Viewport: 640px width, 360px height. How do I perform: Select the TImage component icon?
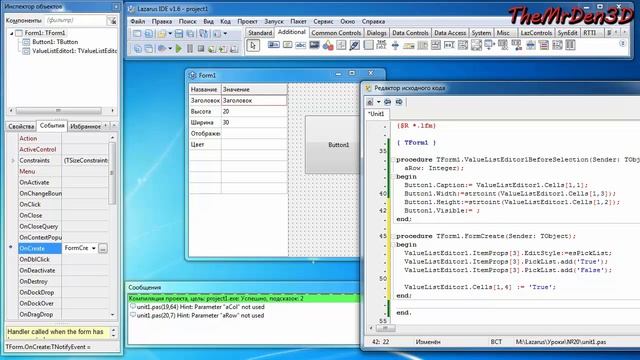point(314,44)
